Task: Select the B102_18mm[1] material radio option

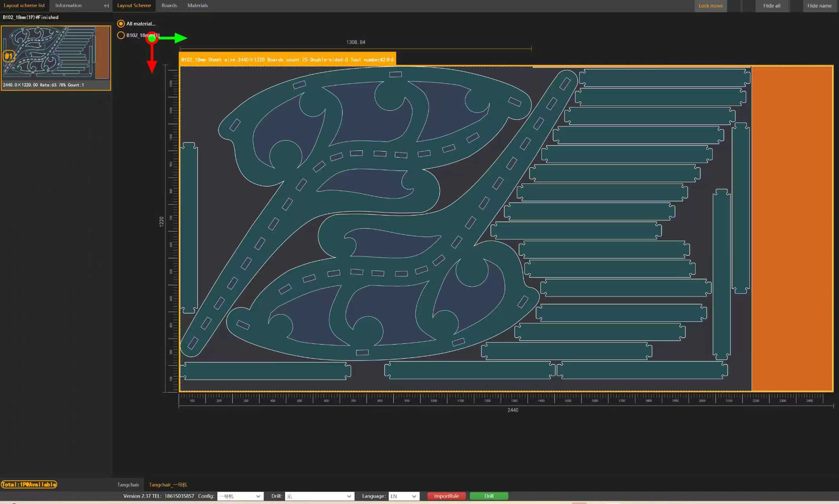Action: (x=120, y=35)
